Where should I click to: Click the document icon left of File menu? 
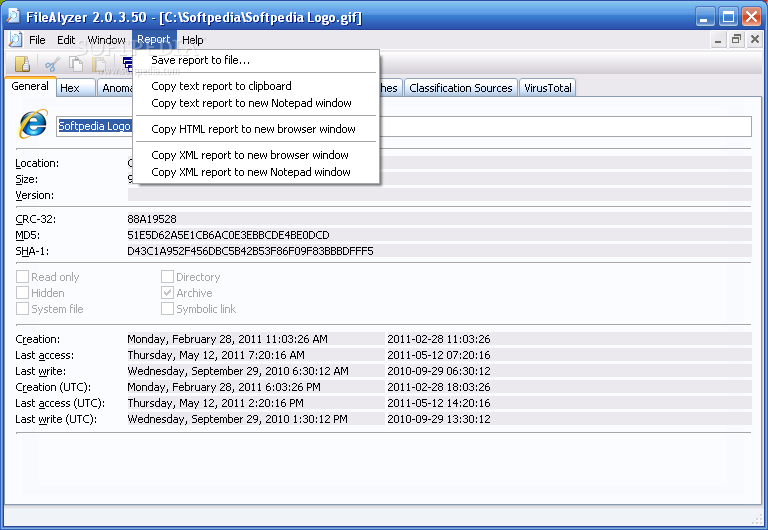(16, 40)
